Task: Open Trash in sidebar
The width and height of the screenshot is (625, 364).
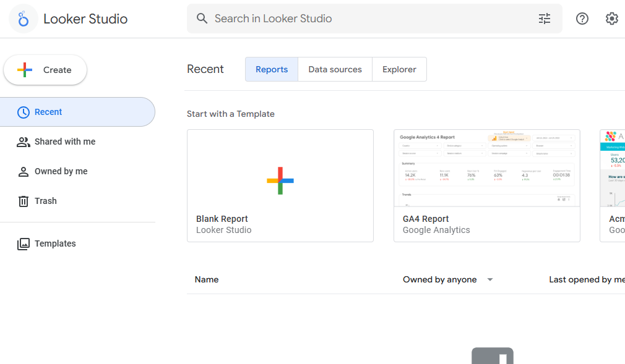Action: (x=77, y=201)
